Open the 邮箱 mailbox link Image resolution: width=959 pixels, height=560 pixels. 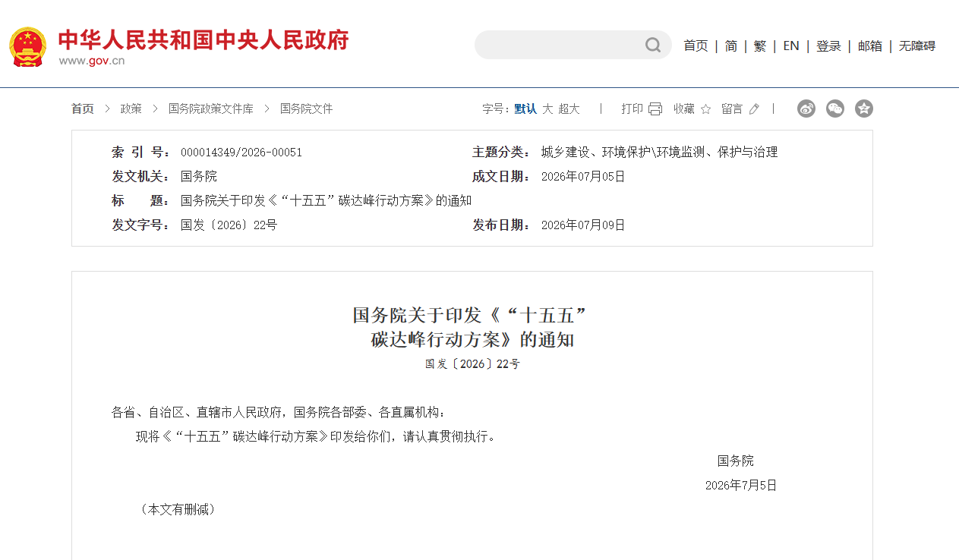870,46
